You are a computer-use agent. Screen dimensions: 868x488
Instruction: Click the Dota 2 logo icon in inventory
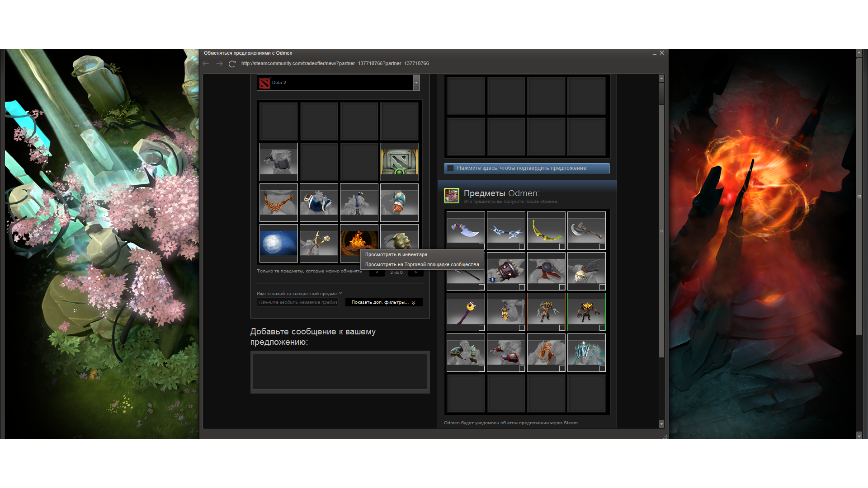coord(400,162)
